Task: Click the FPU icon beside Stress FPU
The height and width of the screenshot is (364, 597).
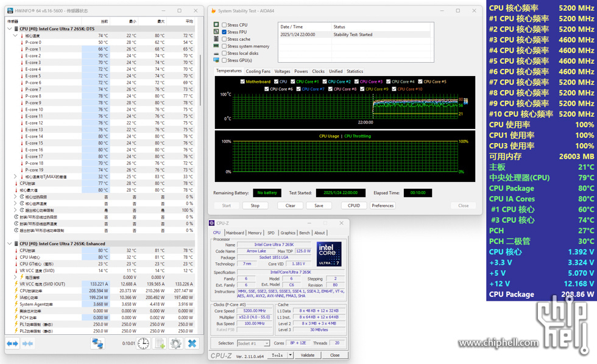Action: click(x=216, y=32)
